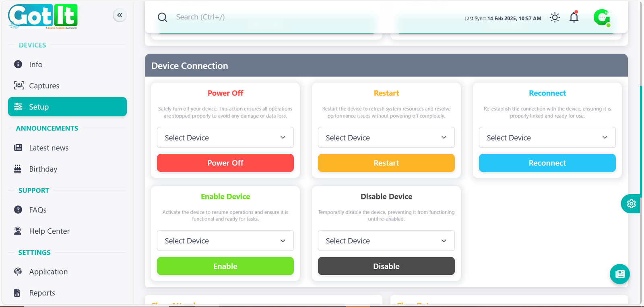Expand Power Off Select Device dropdown

click(225, 138)
